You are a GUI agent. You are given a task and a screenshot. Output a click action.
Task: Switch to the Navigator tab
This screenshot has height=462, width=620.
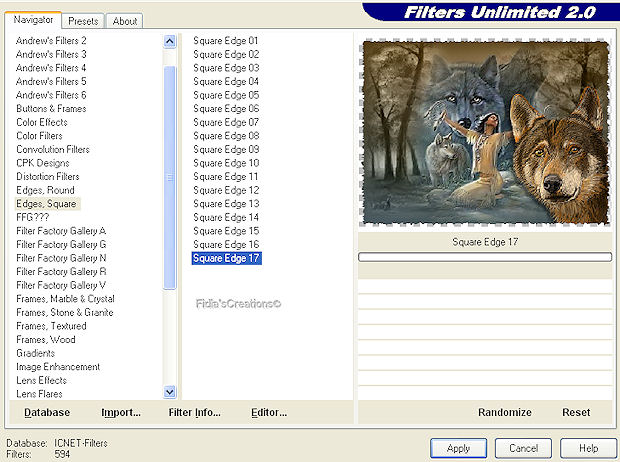(x=33, y=20)
